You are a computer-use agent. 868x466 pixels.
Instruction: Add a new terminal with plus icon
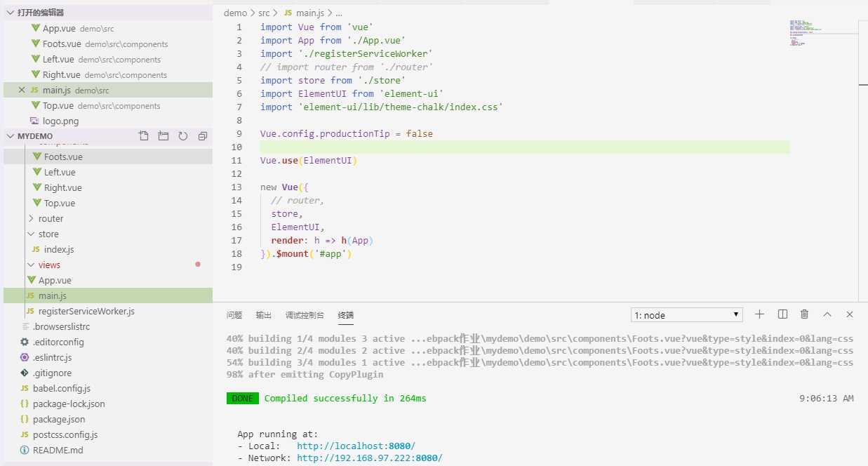pyautogui.click(x=759, y=314)
